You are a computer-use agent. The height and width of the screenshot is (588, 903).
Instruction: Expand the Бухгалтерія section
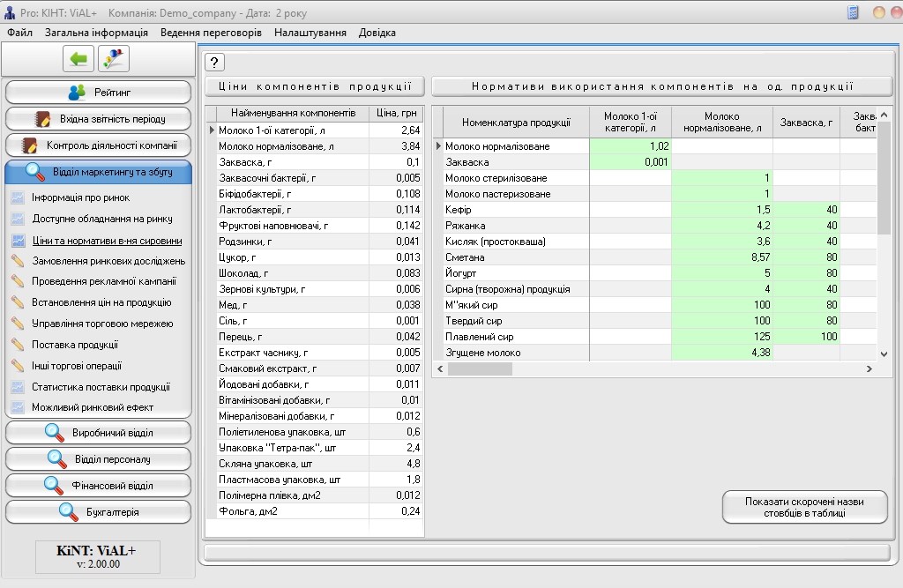[x=99, y=512]
